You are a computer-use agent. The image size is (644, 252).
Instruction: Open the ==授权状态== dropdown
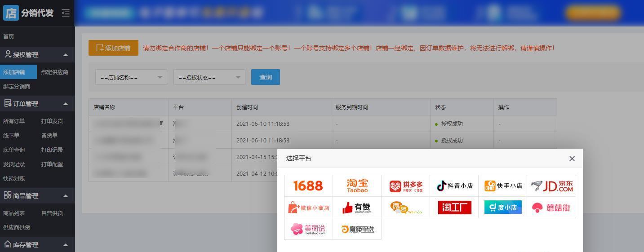[x=209, y=77]
